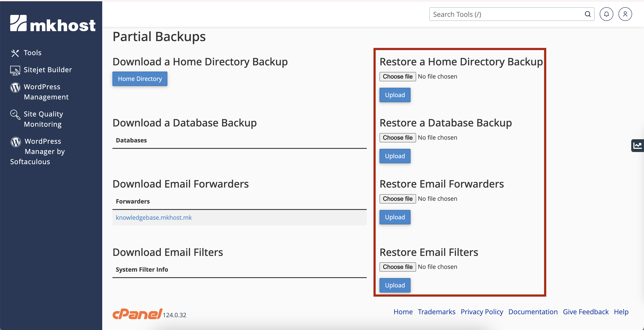The image size is (644, 330).
Task: Click the search magnifier icon
Action: tap(588, 14)
